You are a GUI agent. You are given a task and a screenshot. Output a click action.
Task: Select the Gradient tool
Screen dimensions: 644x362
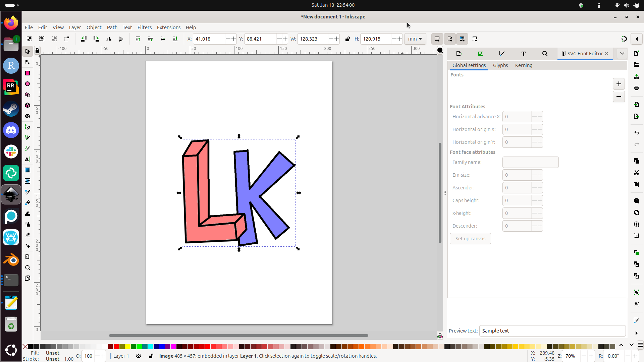click(28, 170)
